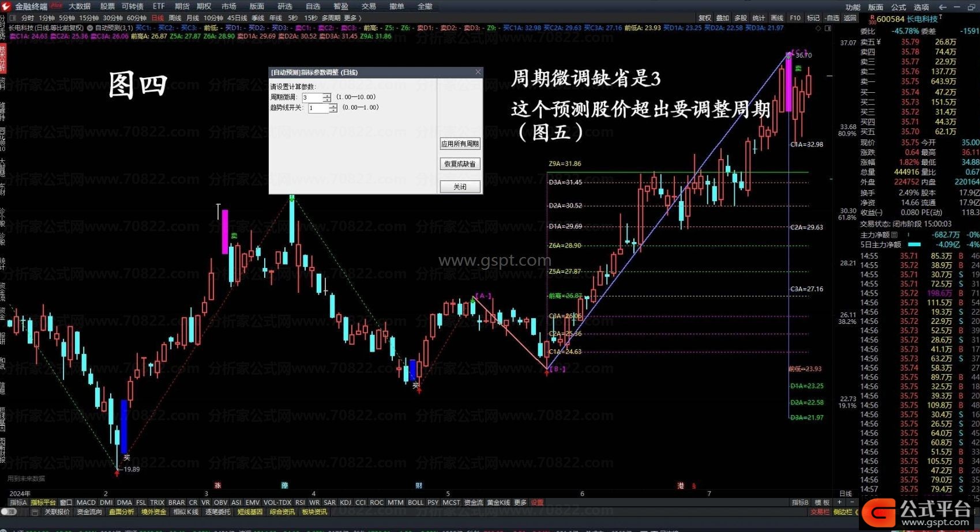Open the 盘面分析 bottom tab
This screenshot has width=980, height=532.
tap(121, 512)
